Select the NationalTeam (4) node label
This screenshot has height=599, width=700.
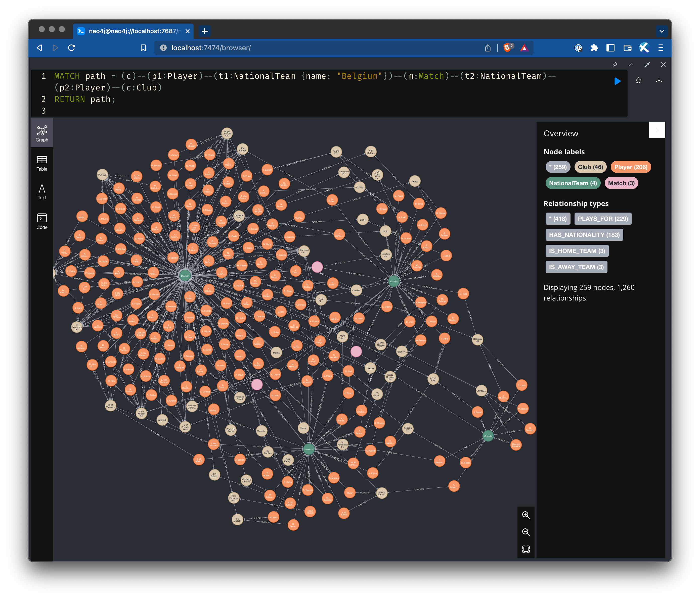573,183
